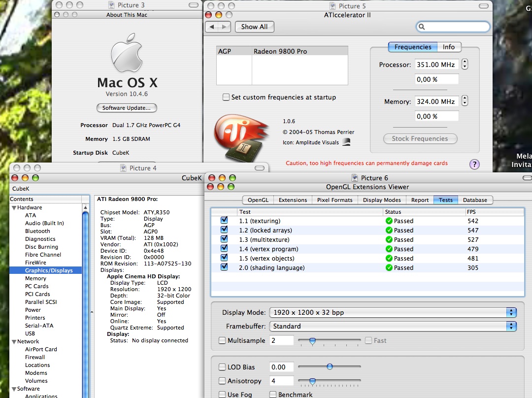This screenshot has height=398, width=532.
Task: Click the forward arrow in ATIccelerator toolbar
Action: 224,27
